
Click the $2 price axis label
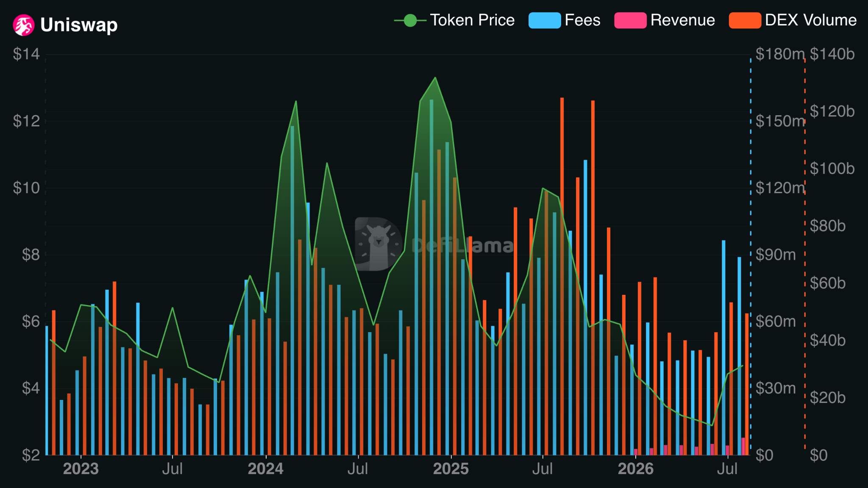click(31, 455)
